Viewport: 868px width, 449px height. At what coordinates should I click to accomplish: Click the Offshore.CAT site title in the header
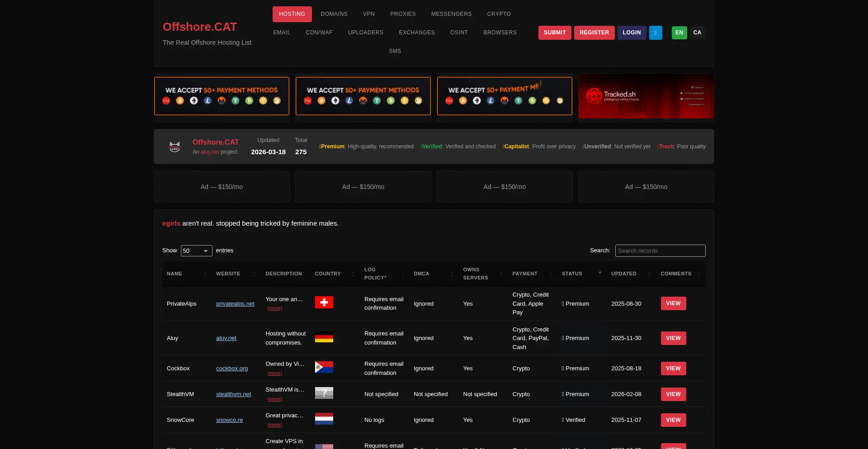point(200,27)
